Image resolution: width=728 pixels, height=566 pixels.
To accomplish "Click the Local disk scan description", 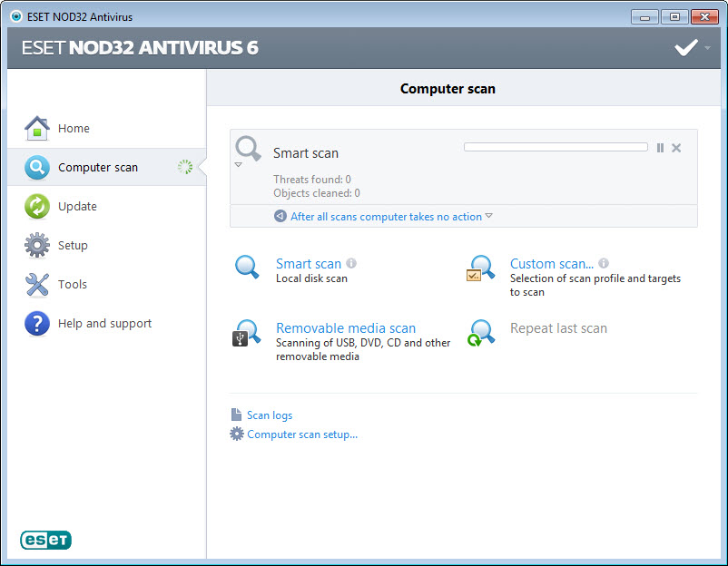I will click(311, 278).
